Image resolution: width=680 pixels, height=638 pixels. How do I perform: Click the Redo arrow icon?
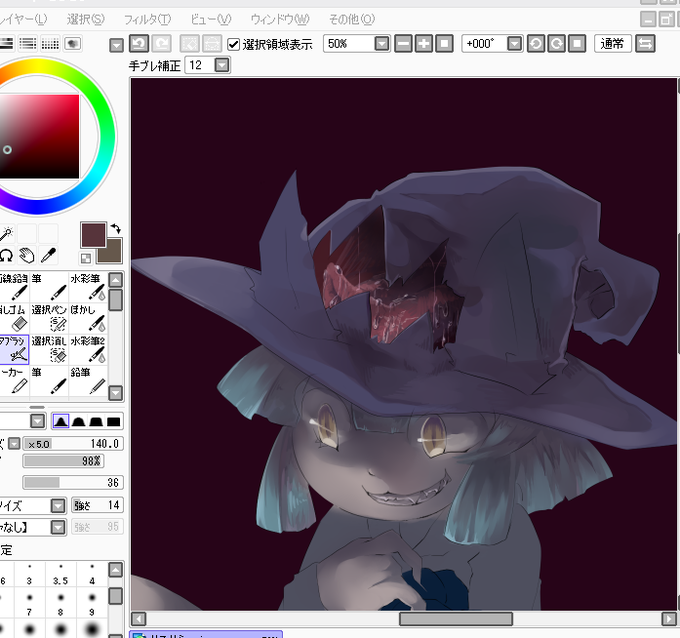(162, 44)
